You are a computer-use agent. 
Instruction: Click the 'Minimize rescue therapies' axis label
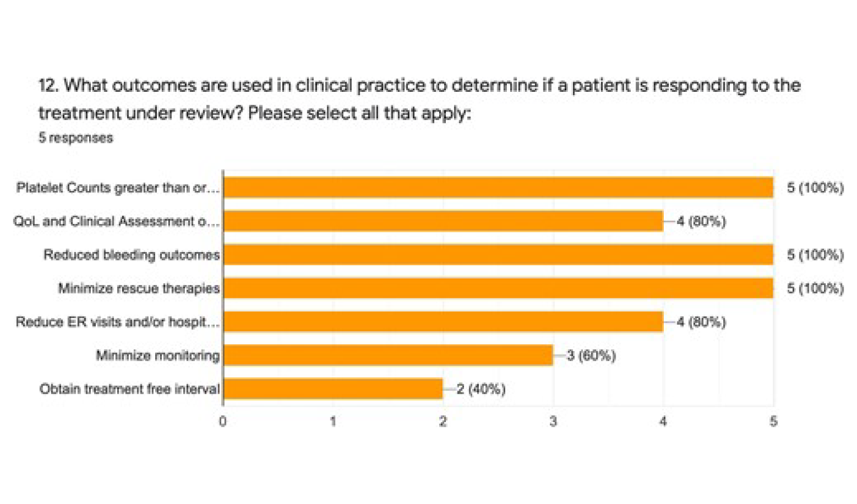point(139,288)
